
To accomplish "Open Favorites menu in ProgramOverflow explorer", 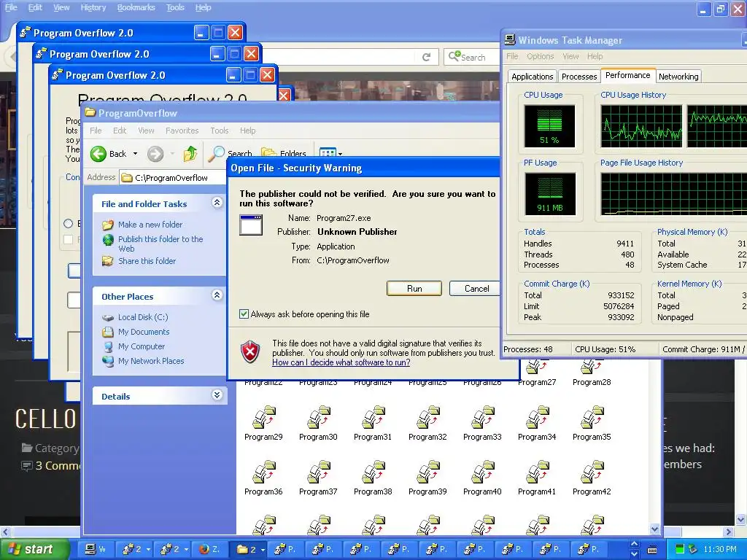I will coord(182,131).
